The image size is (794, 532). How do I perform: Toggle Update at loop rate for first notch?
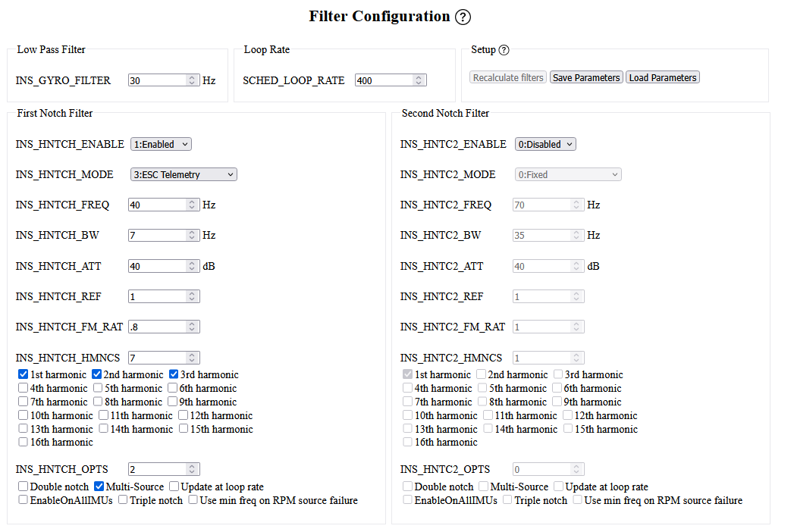pos(174,487)
